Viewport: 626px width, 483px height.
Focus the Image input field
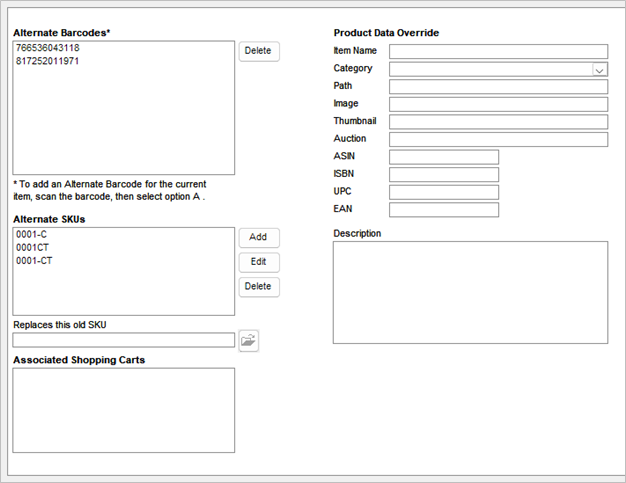pyautogui.click(x=498, y=104)
